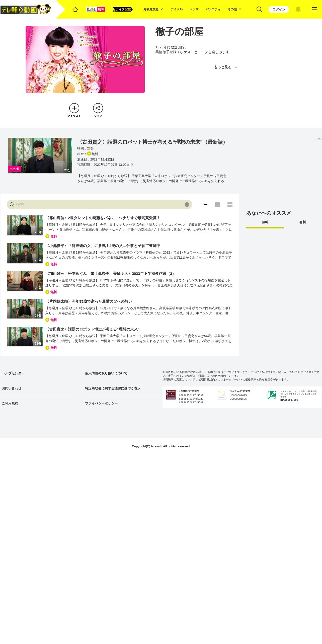This screenshot has width=322, height=644.
Task: Open 個人情報の取り扱いについて link
Action: (x=106, y=373)
